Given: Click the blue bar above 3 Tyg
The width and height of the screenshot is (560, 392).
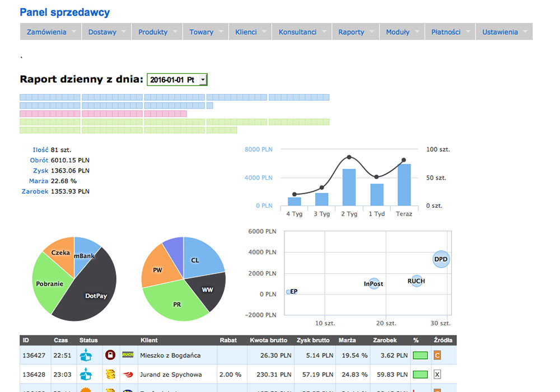Looking at the screenshot, I should pyautogui.click(x=322, y=199).
